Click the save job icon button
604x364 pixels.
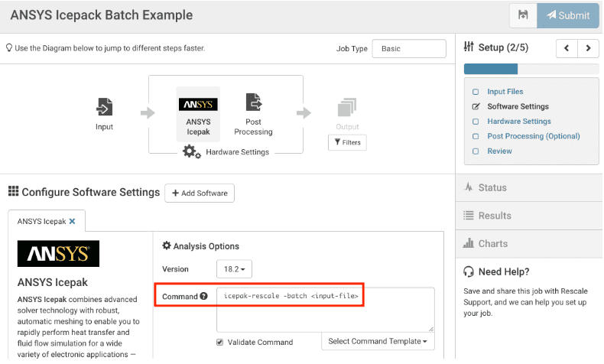click(x=523, y=15)
